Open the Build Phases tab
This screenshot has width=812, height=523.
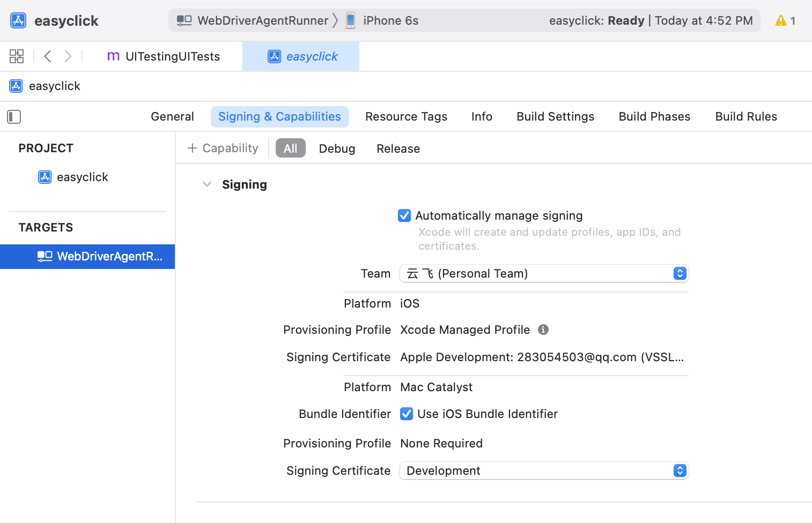[654, 116]
